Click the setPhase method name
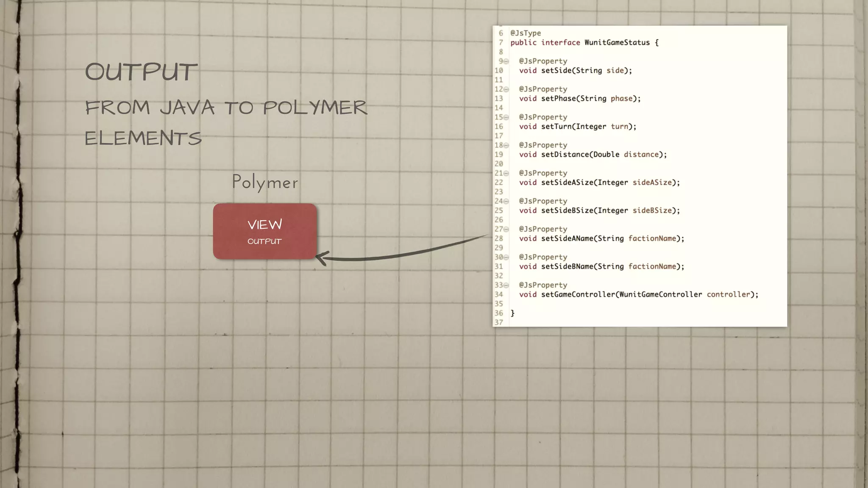Image resolution: width=868 pixels, height=488 pixels. (558, 98)
